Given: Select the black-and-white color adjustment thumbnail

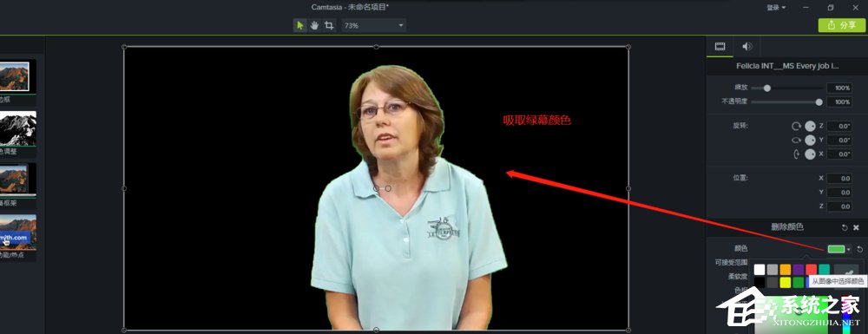Looking at the screenshot, I should tap(17, 129).
